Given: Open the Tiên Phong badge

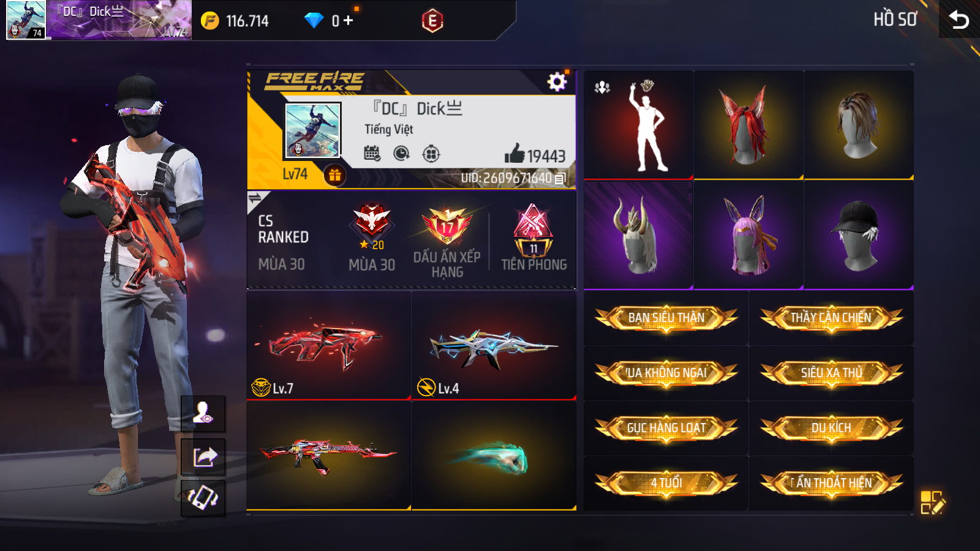Looking at the screenshot, I should tap(533, 239).
